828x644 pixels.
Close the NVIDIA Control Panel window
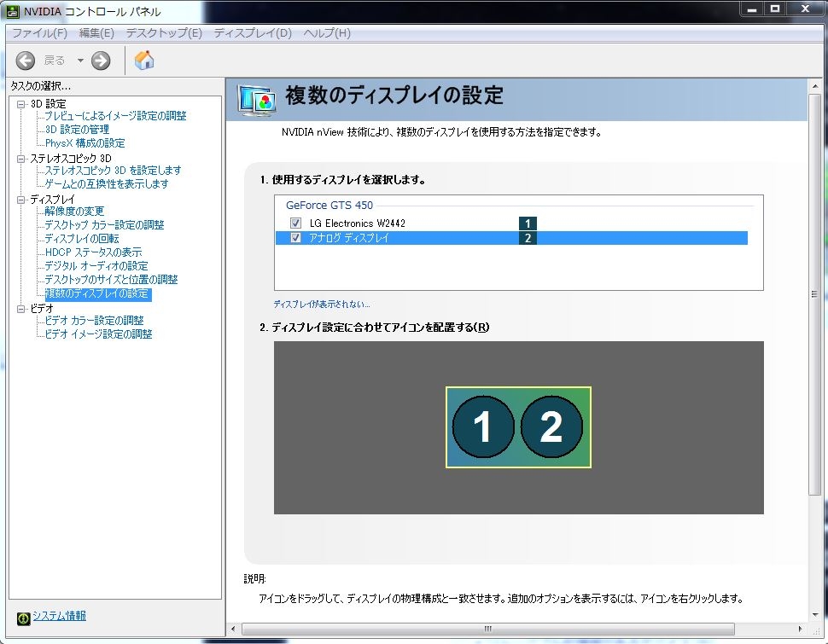click(x=806, y=9)
